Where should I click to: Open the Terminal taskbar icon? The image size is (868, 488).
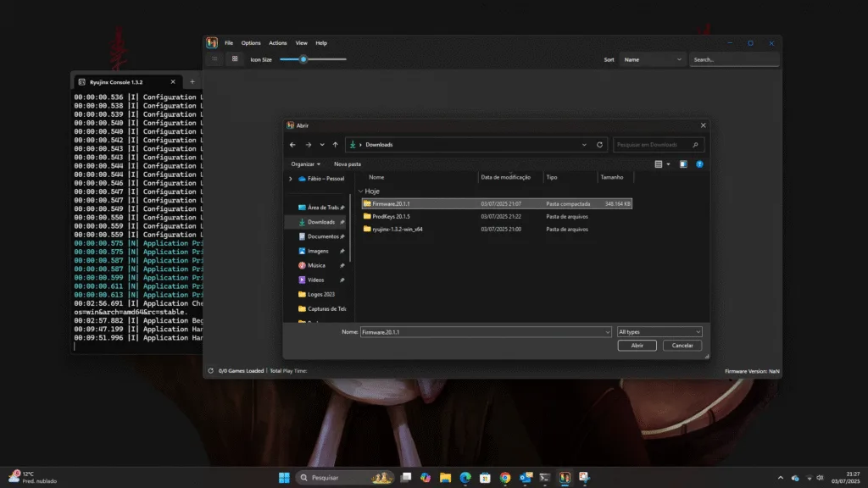(x=545, y=478)
